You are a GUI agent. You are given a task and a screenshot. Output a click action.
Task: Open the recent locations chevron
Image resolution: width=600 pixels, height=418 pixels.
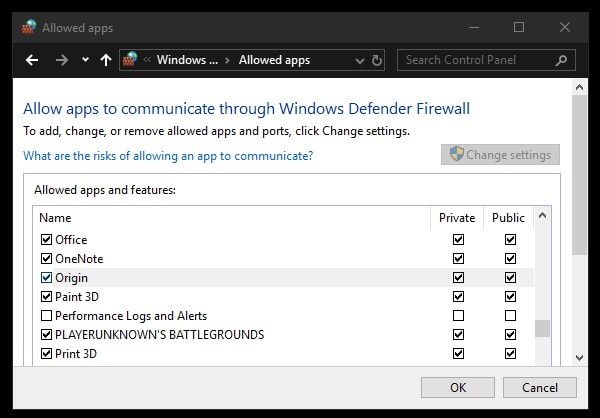(85, 60)
